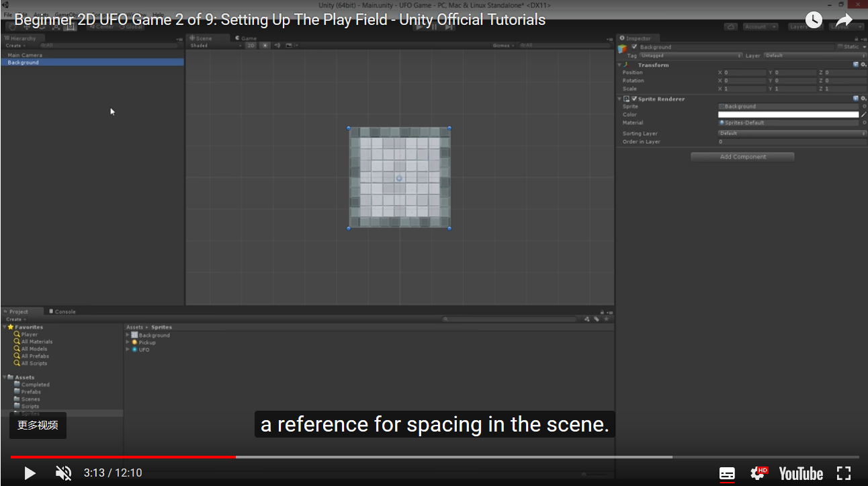
Task: Open the Scenes folder
Action: click(x=27, y=399)
